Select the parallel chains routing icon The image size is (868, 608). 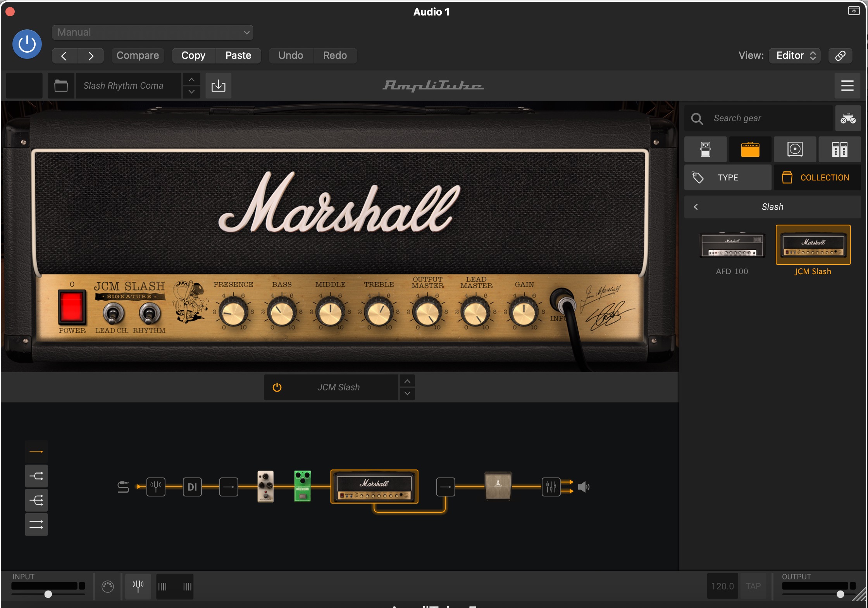tap(36, 525)
